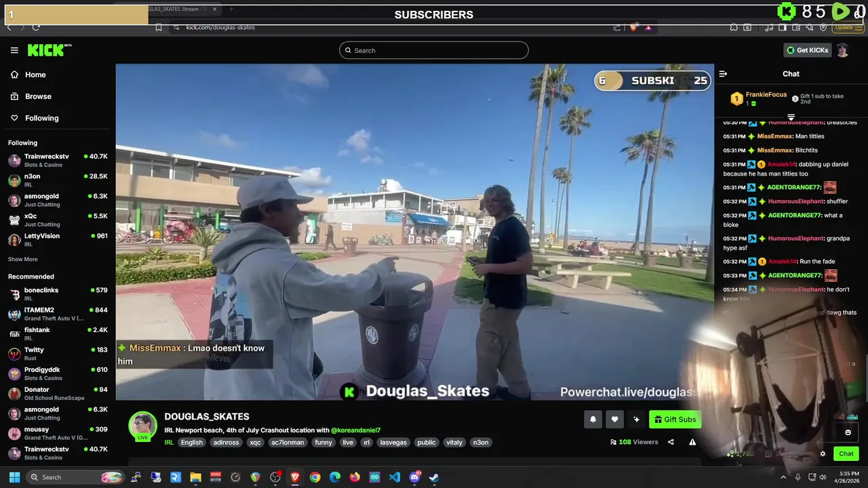Open the chat emoji picker
The image size is (868, 488).
[848, 432]
